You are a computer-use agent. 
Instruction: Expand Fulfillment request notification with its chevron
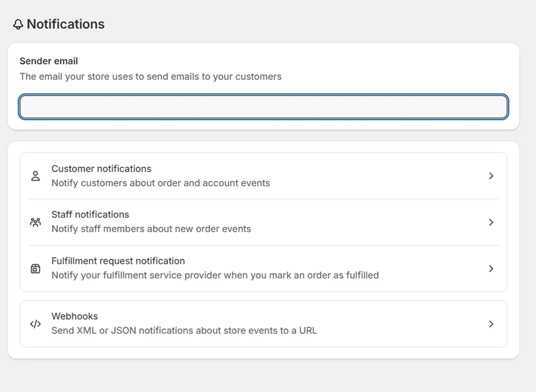click(491, 268)
